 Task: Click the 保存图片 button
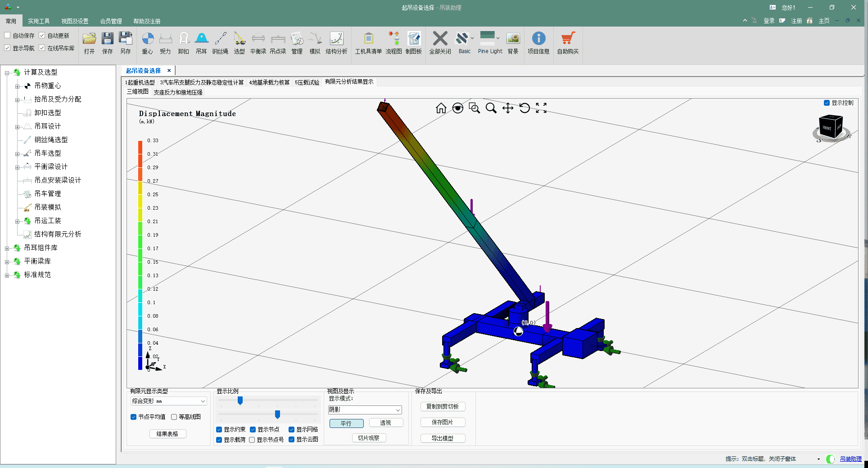tap(443, 422)
